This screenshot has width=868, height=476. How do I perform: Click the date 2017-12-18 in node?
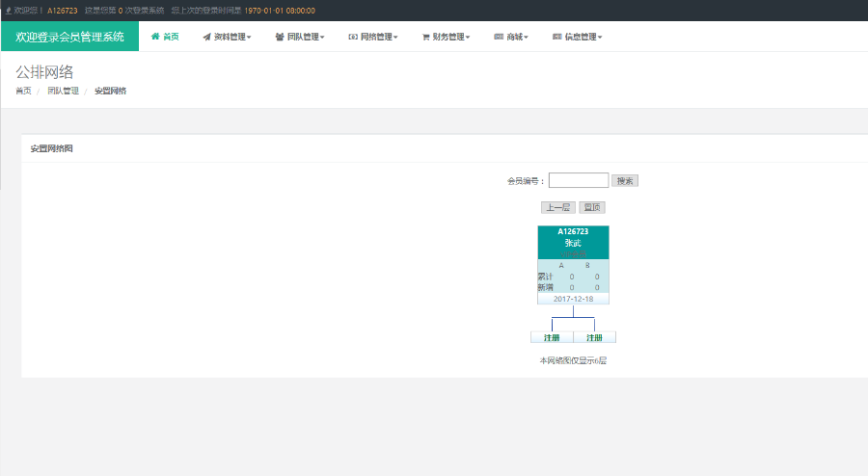[573, 299]
